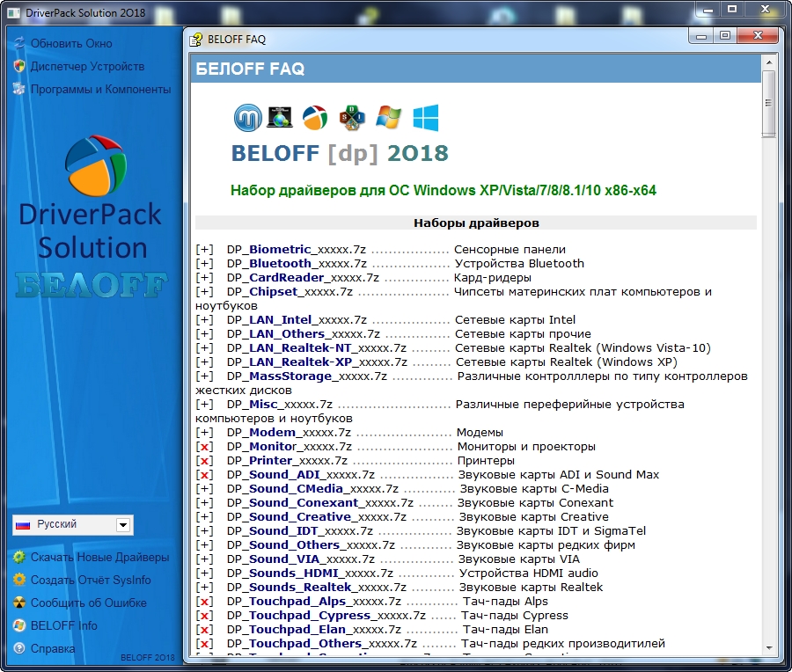Viewport: 792px width, 672px height.
Task: Click the Windows 7 flag logo icon
Action: pos(388,117)
